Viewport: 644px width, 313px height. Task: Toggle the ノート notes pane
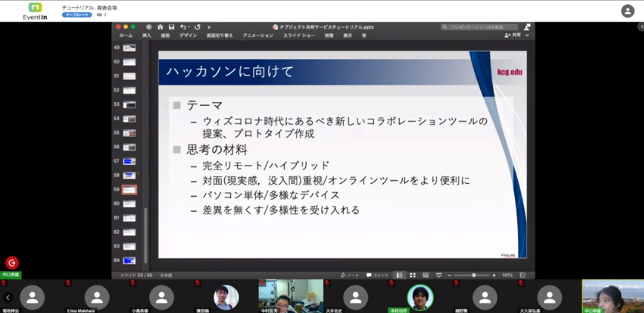click(350, 275)
